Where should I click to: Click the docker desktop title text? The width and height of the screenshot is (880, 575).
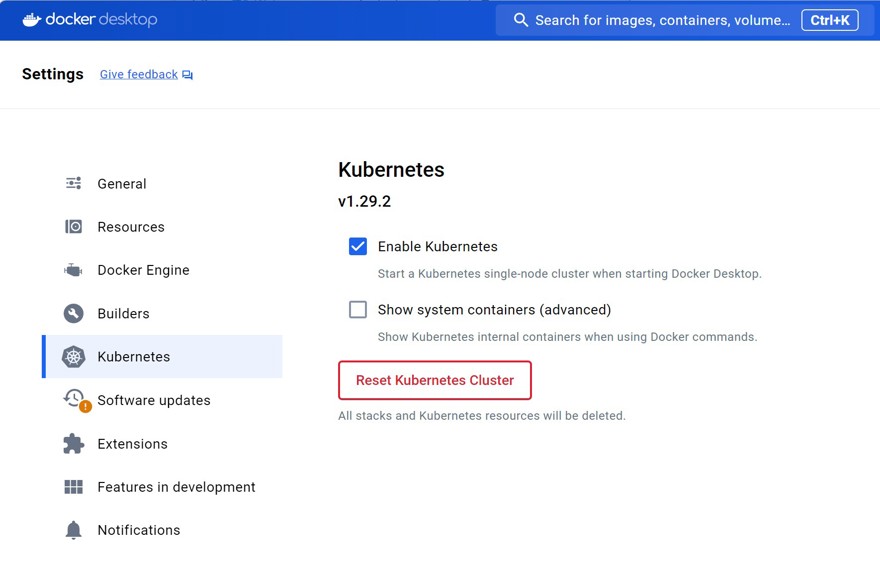[x=101, y=20]
